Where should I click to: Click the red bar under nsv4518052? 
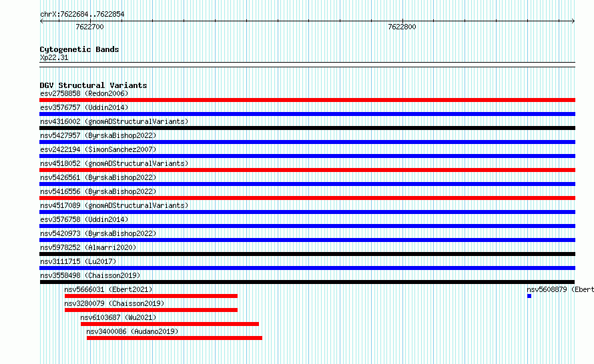tap(307, 170)
